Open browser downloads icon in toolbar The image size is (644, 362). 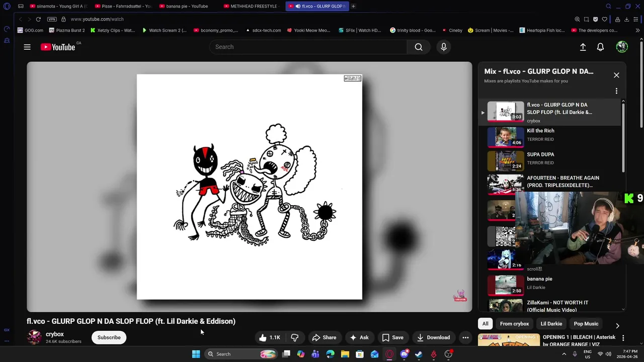point(626,19)
